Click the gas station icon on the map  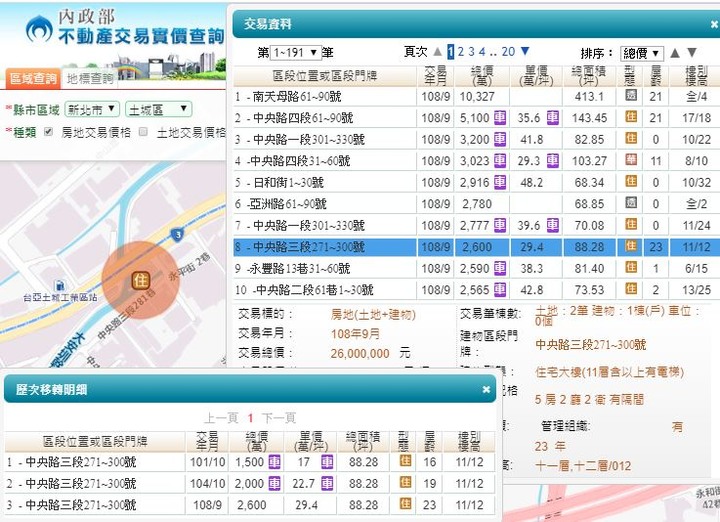click(x=59, y=286)
